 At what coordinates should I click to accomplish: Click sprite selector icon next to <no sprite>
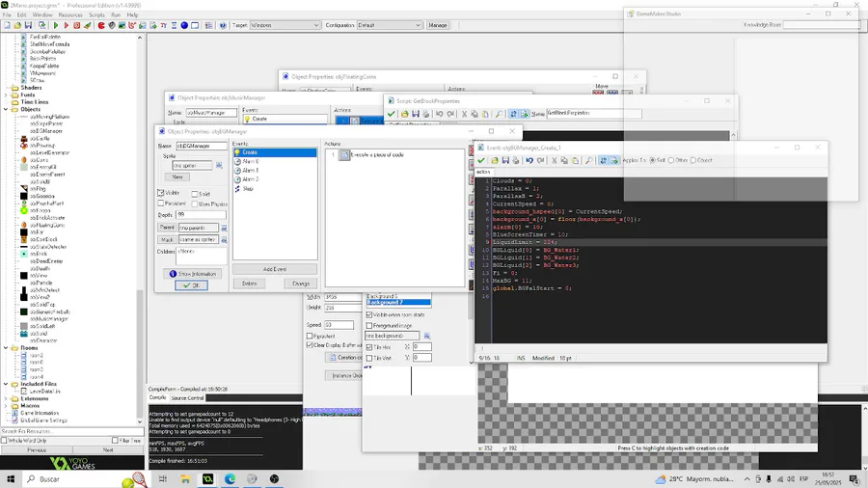(x=219, y=166)
